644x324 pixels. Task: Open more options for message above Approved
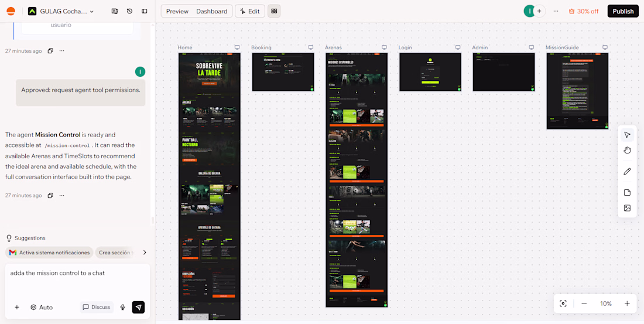(61, 51)
